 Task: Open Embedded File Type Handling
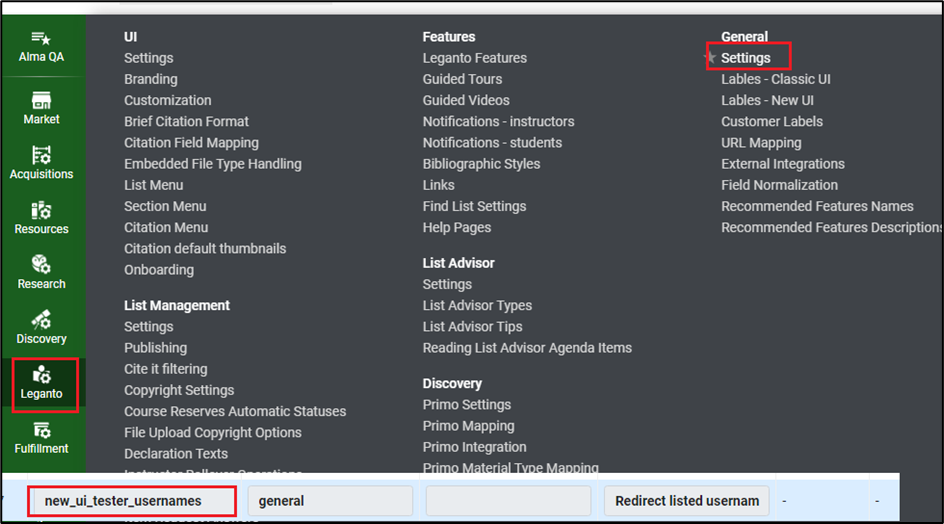(213, 164)
